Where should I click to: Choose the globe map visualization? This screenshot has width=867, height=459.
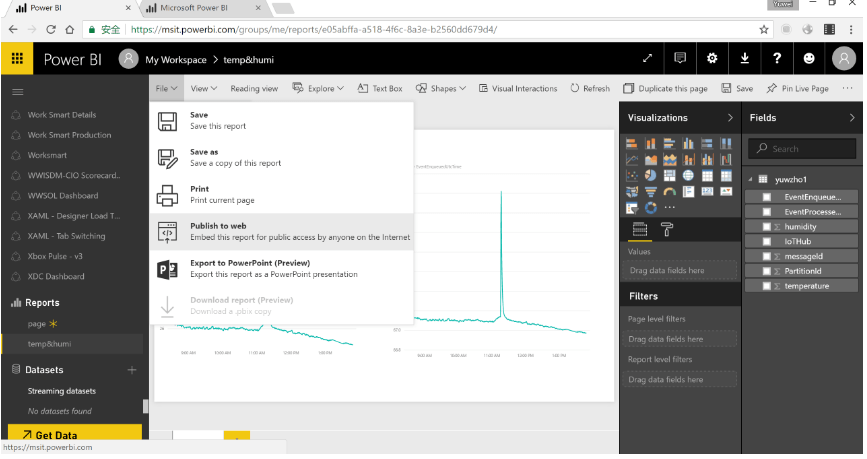(x=688, y=176)
